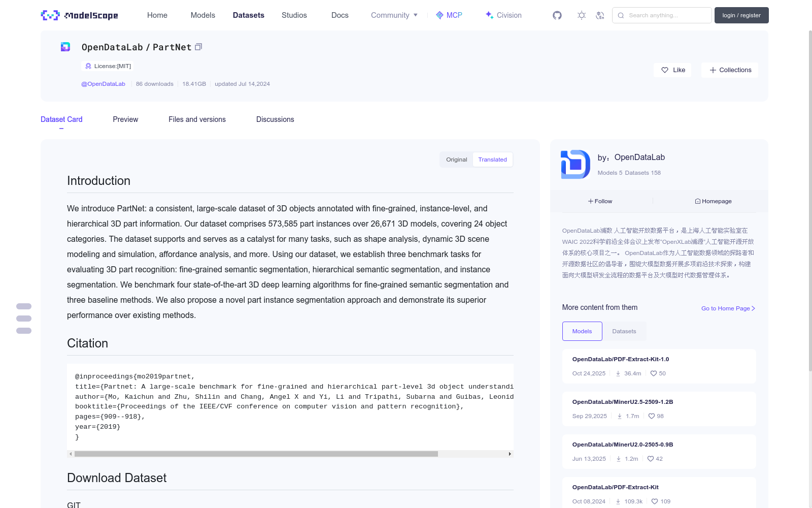Click heart icon on MinerU2.5-2509-1.2B card
The image size is (812, 508).
click(652, 416)
